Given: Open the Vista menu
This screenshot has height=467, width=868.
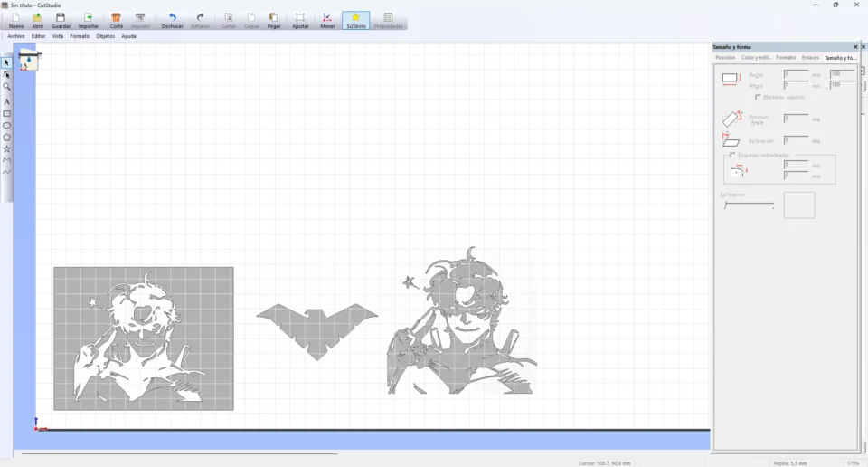Looking at the screenshot, I should coord(58,36).
